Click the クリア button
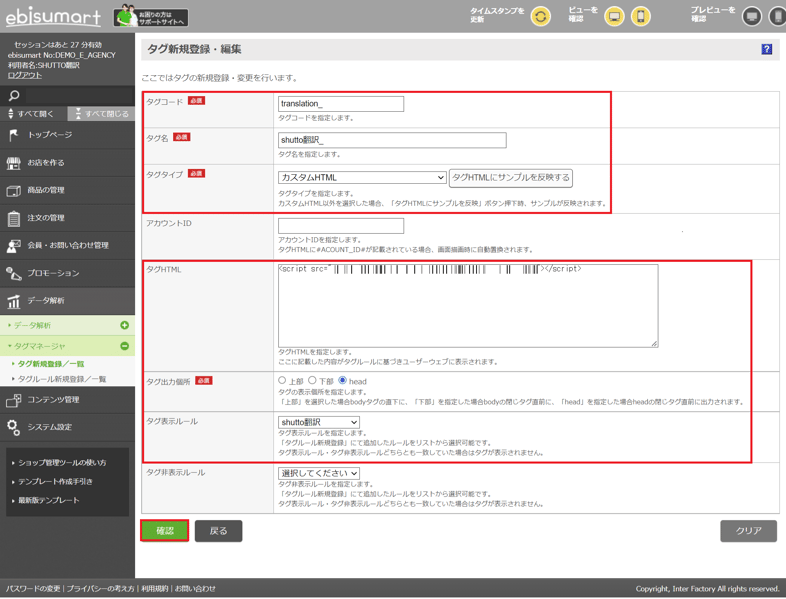This screenshot has width=786, height=599. 748,531
